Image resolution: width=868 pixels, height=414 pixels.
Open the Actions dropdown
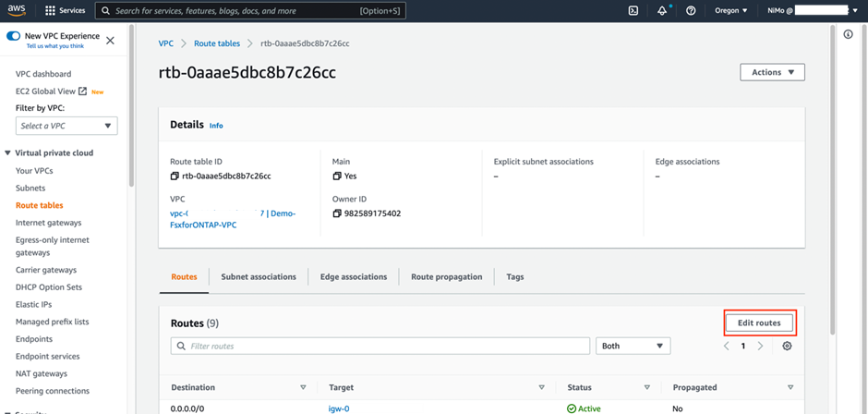(772, 72)
